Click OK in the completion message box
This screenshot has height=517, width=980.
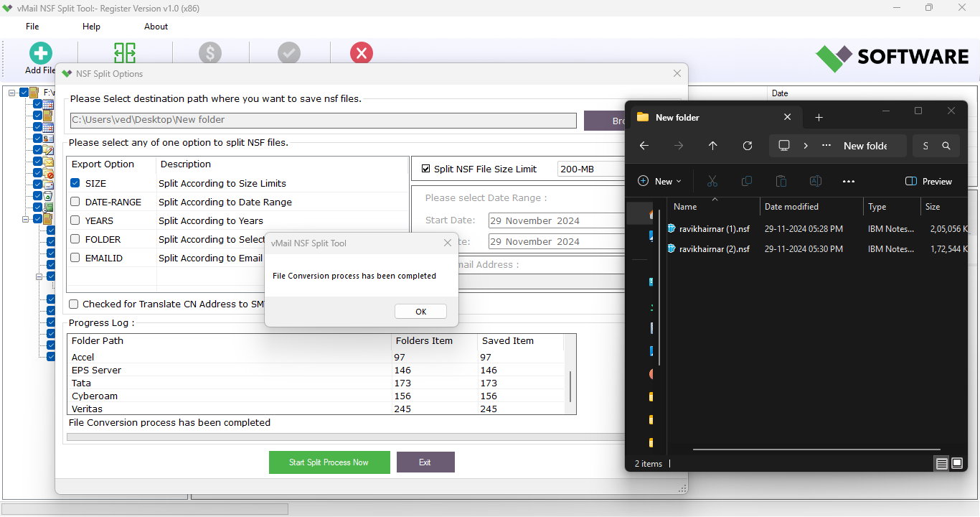(x=420, y=311)
